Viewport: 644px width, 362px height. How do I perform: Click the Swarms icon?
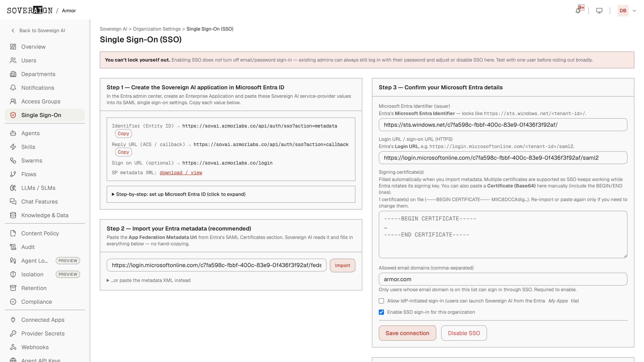[x=13, y=161]
